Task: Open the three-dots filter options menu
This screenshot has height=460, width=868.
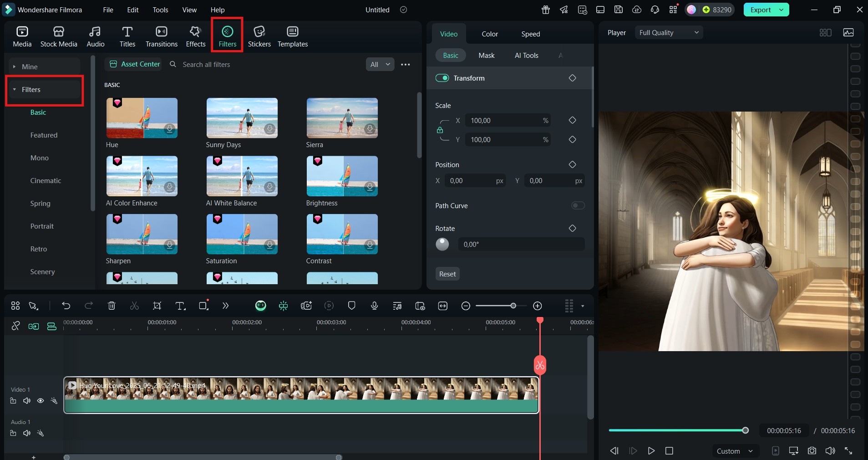Action: coord(406,65)
